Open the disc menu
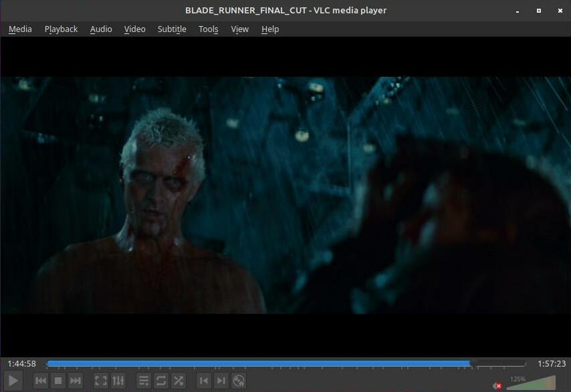The height and width of the screenshot is (392, 571). point(239,381)
